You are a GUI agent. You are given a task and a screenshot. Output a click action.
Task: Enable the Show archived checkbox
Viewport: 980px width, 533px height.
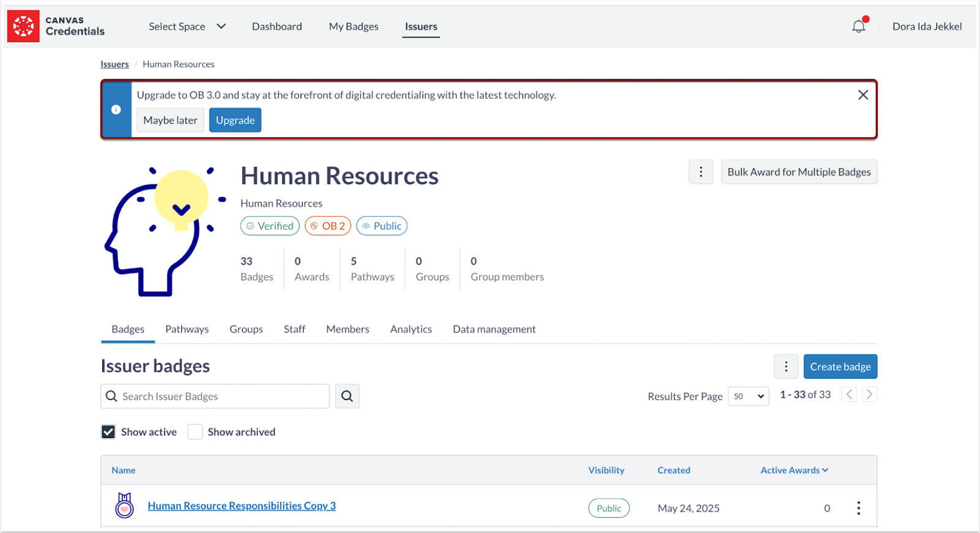pos(195,432)
